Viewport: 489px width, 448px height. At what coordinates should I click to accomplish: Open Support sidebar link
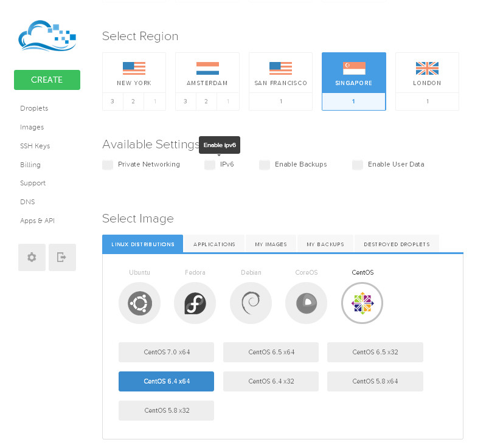tap(33, 183)
